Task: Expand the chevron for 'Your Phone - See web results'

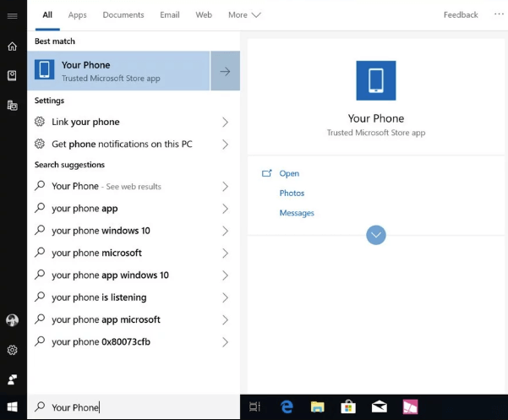Action: tap(225, 187)
